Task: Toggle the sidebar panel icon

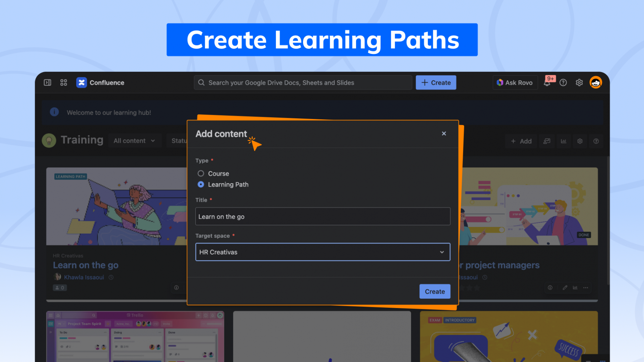Action: click(x=47, y=83)
